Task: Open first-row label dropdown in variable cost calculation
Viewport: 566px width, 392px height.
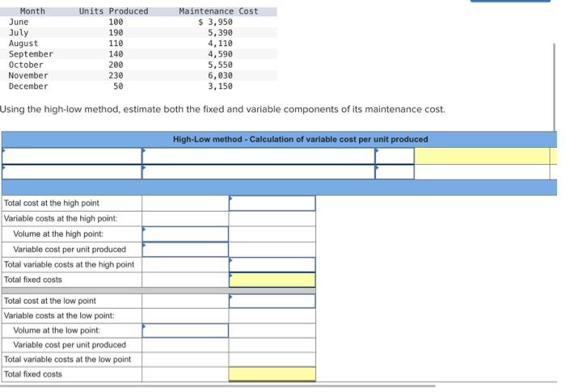Action: point(72,156)
